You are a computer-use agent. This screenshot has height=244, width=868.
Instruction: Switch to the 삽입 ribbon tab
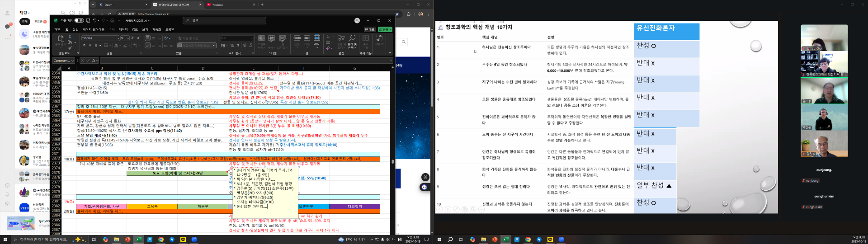pos(75,29)
